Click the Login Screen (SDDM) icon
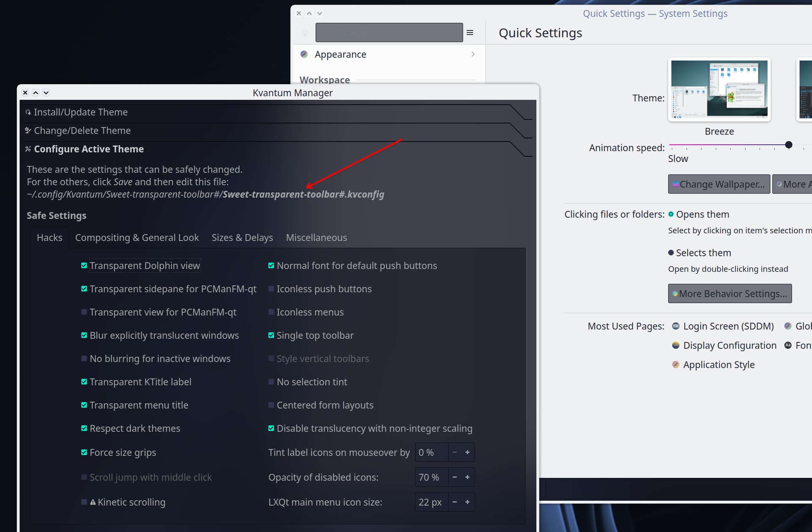This screenshot has width=812, height=532. tap(676, 326)
